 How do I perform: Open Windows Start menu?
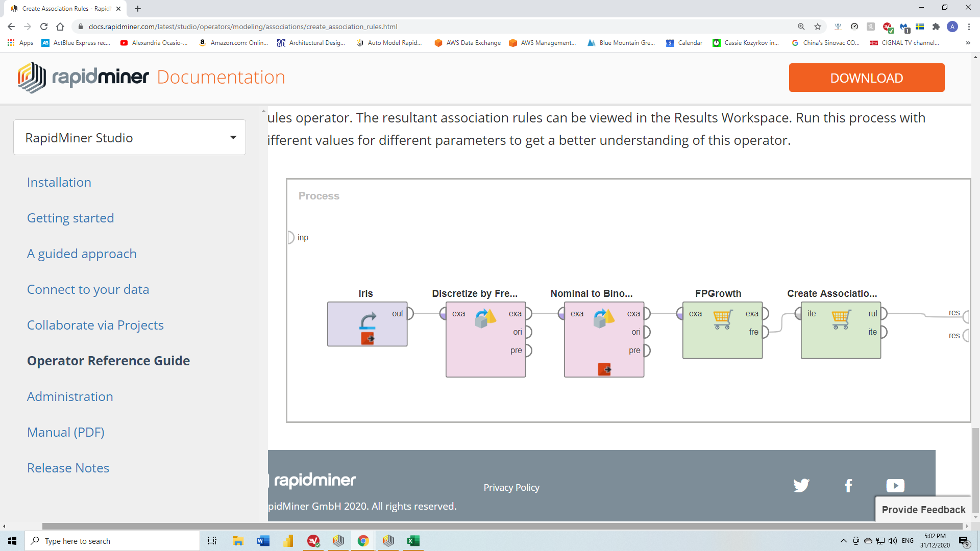(x=12, y=541)
